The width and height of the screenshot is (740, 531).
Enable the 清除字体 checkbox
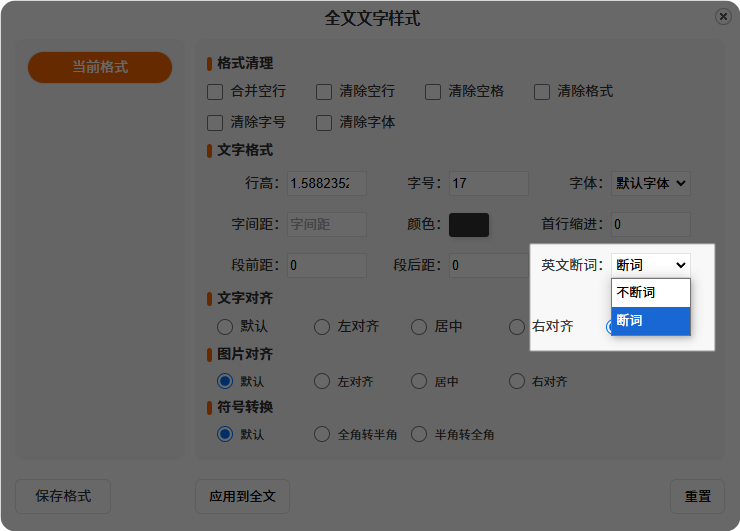tap(324, 123)
